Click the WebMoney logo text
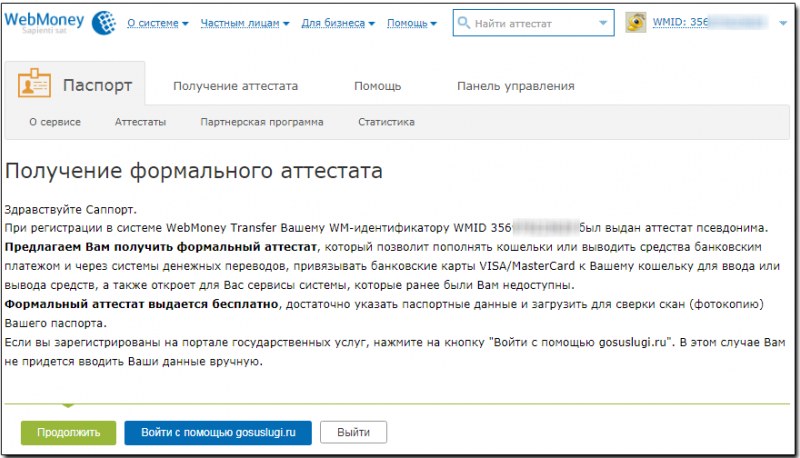This screenshot has width=800, height=458. coord(44,21)
